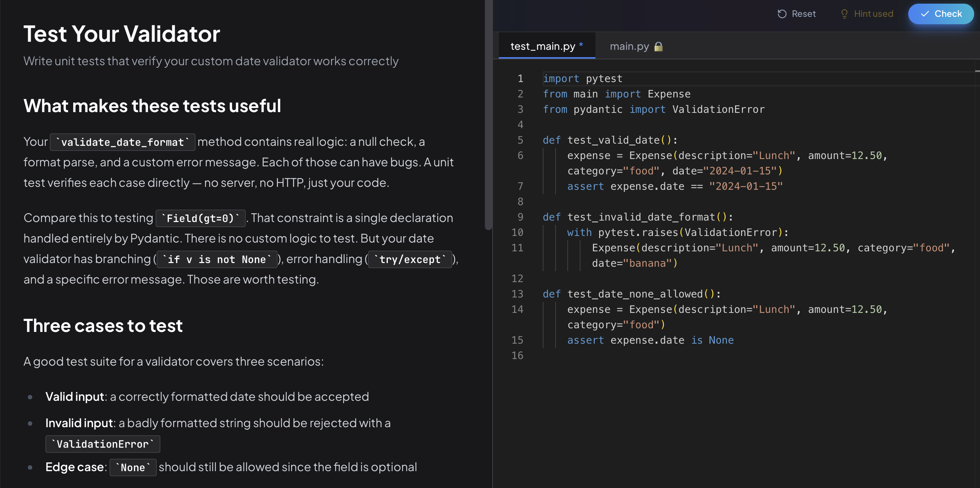
Task: Select the test_main.py tab
Action: (x=543, y=46)
